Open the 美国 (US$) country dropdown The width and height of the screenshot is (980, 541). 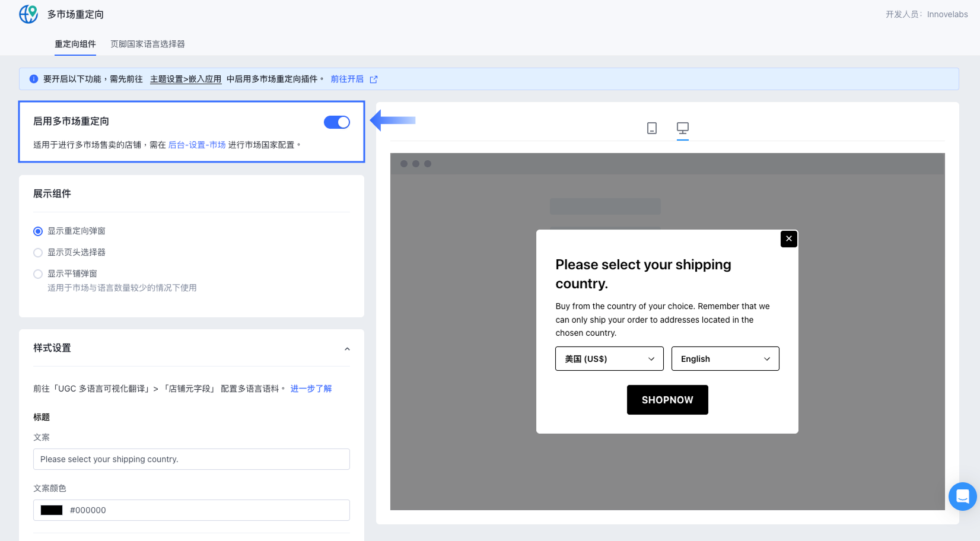pos(609,359)
